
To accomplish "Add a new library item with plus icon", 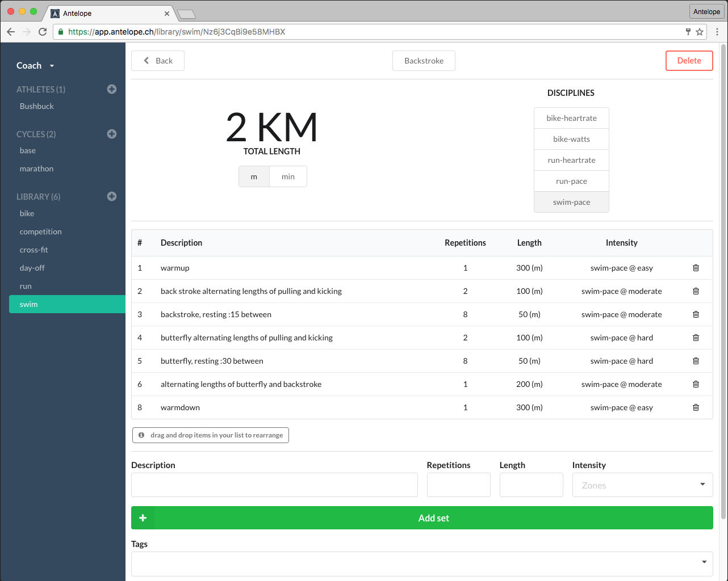I will pyautogui.click(x=112, y=196).
